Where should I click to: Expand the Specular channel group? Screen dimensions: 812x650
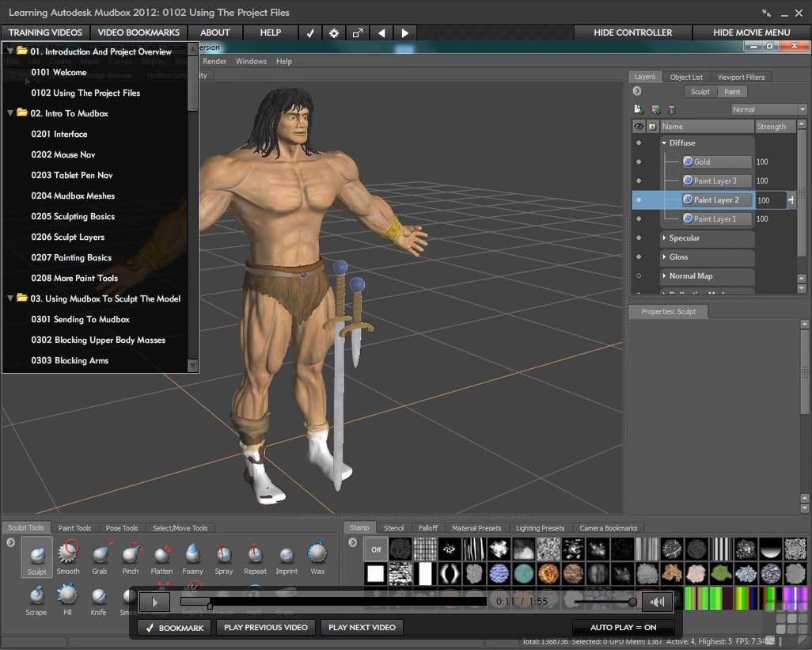[664, 238]
